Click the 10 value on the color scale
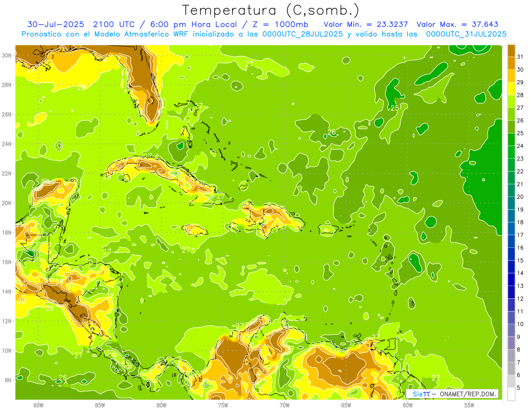The width and height of the screenshot is (532, 411). coord(520,324)
